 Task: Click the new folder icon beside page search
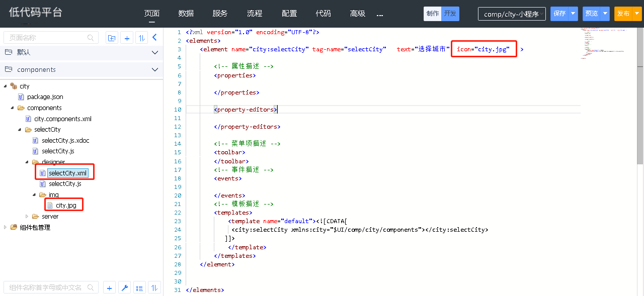tap(111, 38)
